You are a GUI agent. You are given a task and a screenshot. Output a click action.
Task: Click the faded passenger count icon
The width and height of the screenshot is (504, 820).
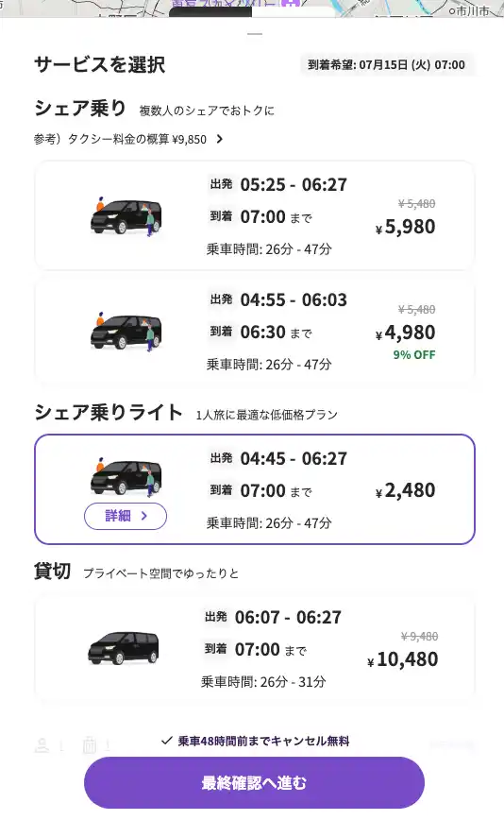pos(42,744)
